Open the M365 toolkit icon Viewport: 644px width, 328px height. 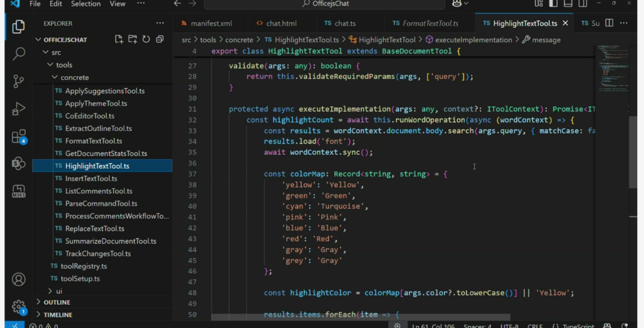(x=19, y=191)
